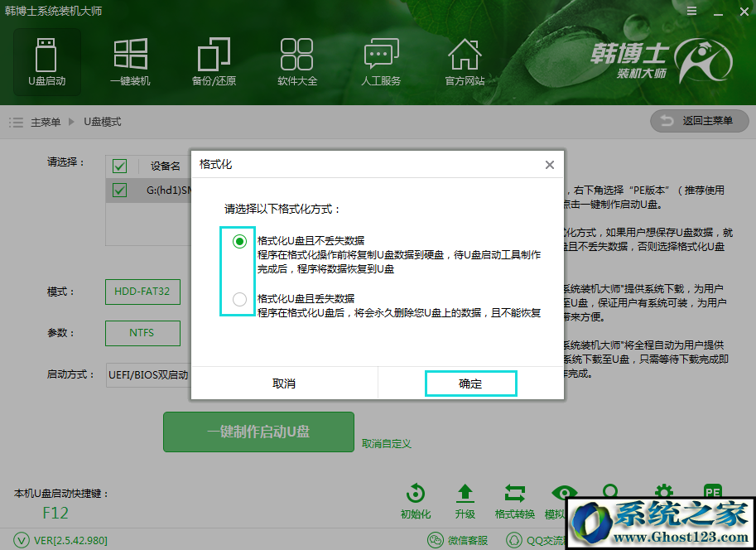Visit 官方网站 from top navigation
756x550 pixels.
pos(465,62)
